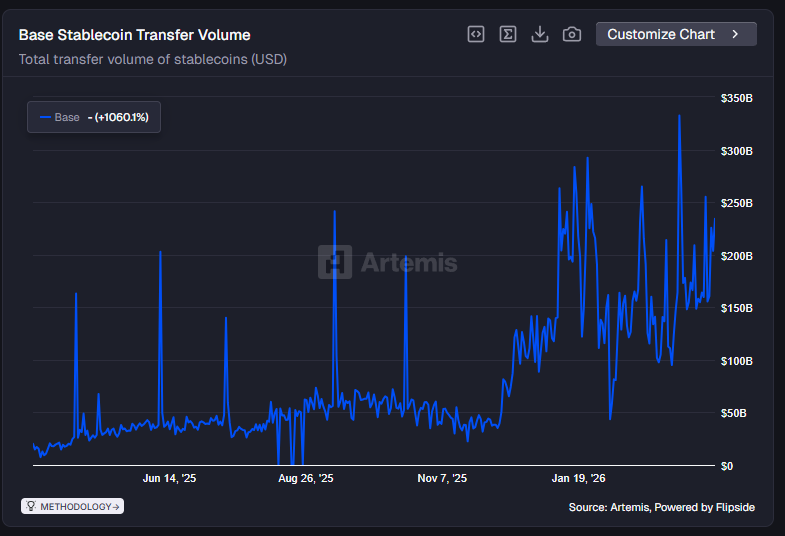Viewport: 785px width, 536px height.
Task: Click the Jun 14, '25 date label
Action: [169, 478]
